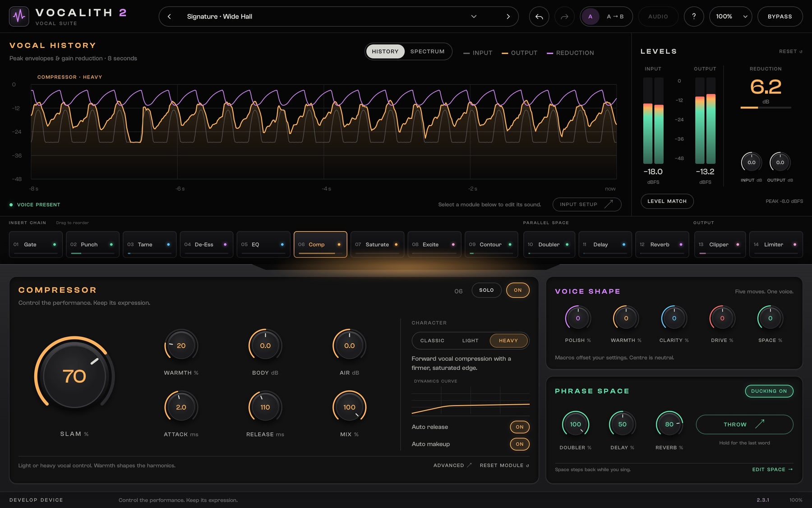Click the Level Match button
The height and width of the screenshot is (508, 812).
[667, 201]
